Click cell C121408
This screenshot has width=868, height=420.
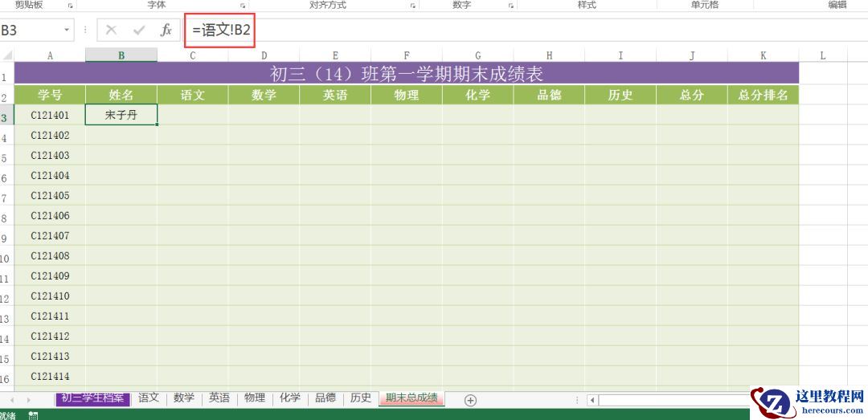click(x=50, y=255)
